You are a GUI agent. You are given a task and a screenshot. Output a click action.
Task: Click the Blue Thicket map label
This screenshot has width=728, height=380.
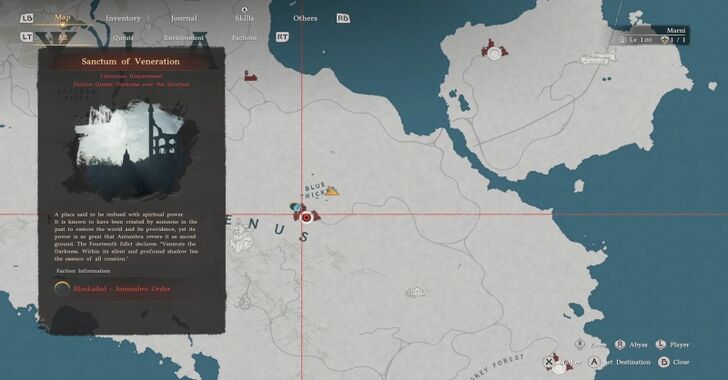[x=315, y=190]
